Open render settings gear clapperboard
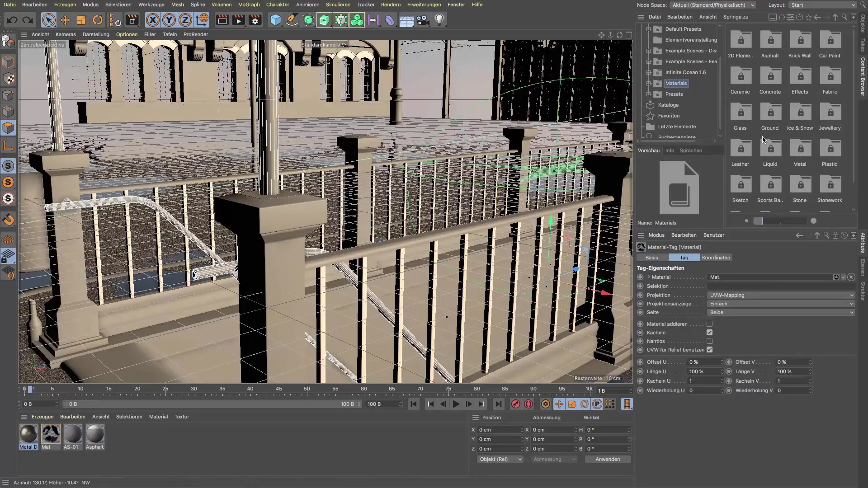 pyautogui.click(x=255, y=20)
